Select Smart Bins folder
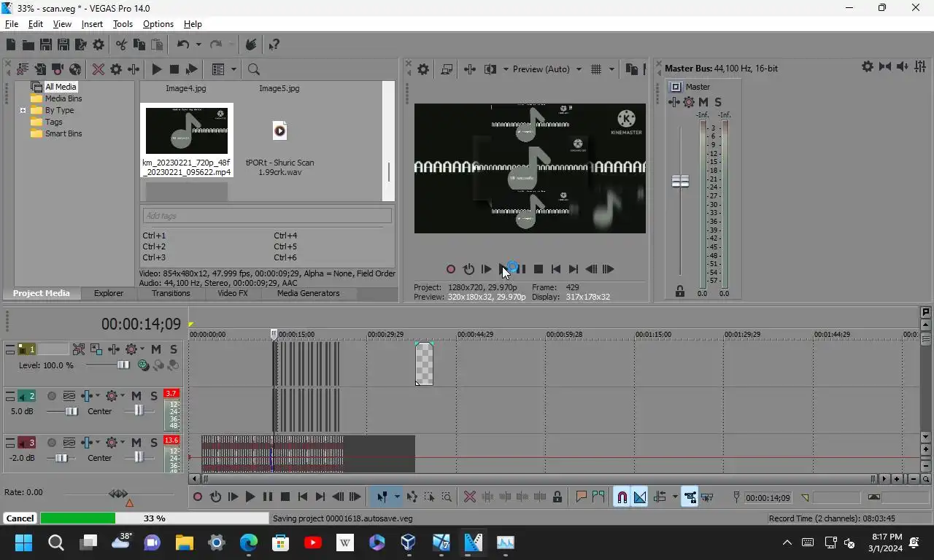 (x=63, y=133)
